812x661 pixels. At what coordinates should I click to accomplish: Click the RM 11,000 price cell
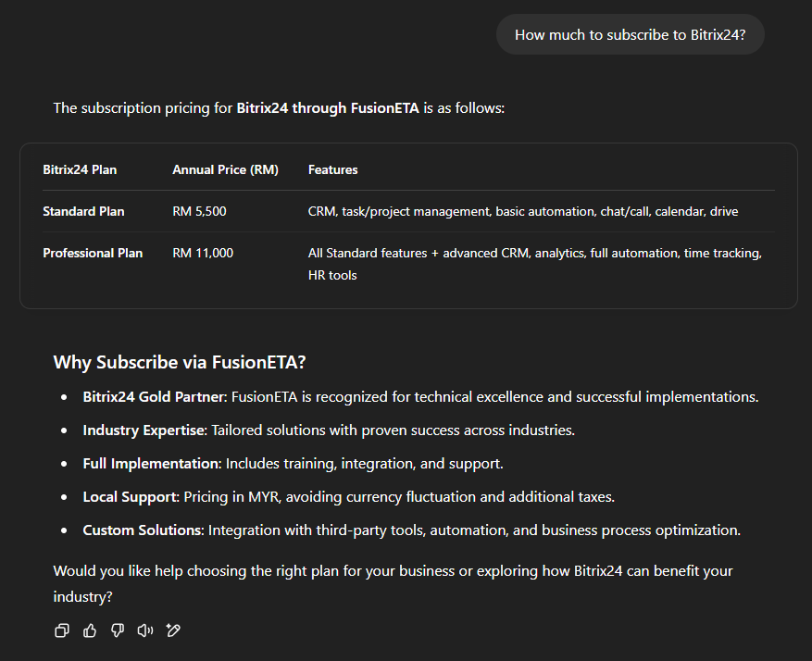pos(203,253)
